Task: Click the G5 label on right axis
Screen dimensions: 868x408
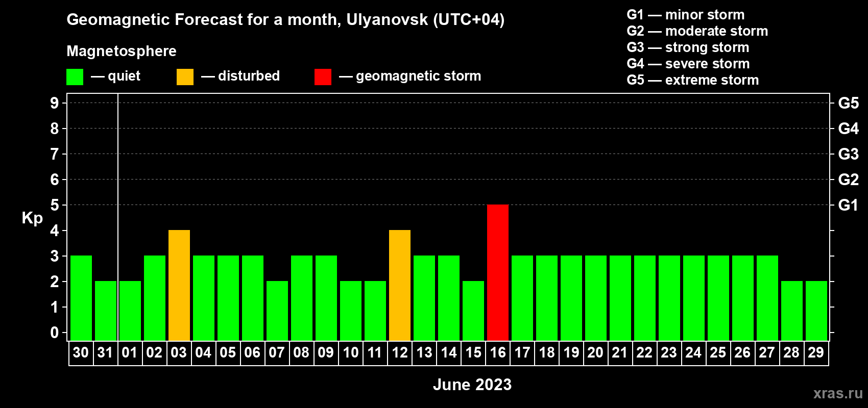Action: (x=849, y=103)
